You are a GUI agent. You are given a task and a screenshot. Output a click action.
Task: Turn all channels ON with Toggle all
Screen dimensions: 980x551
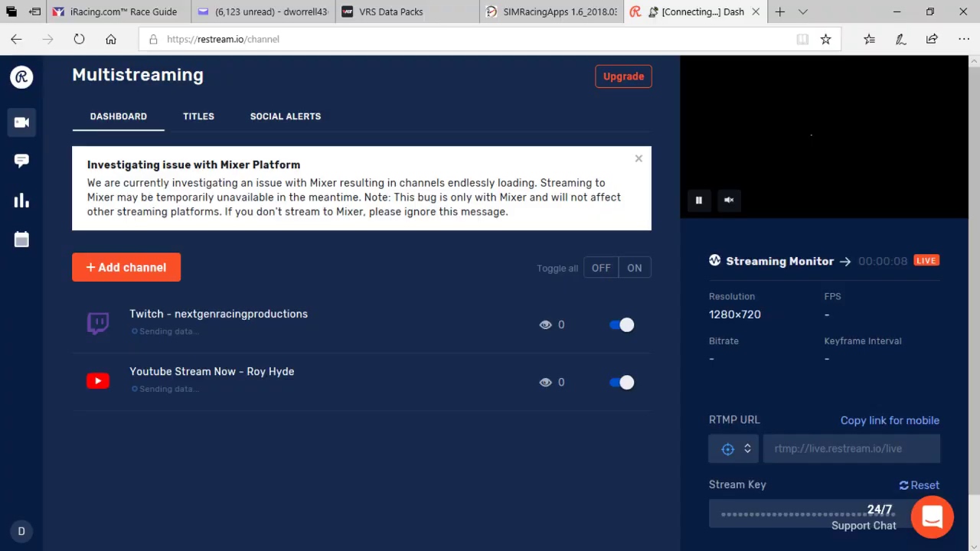(x=635, y=268)
